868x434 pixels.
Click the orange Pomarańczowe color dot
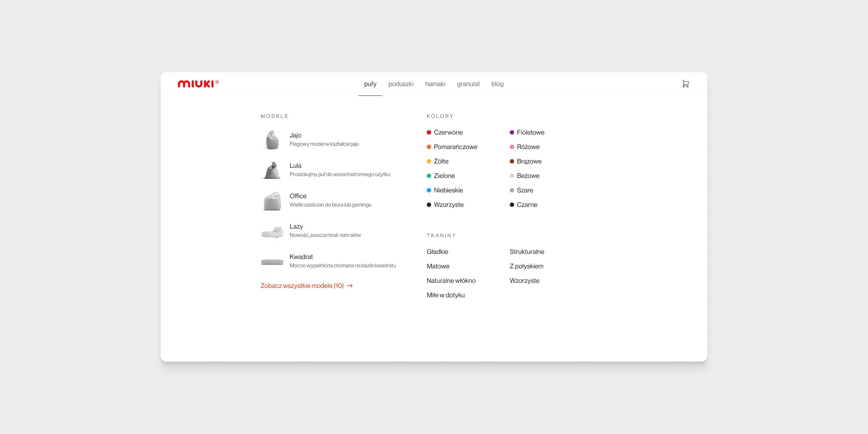[429, 147]
